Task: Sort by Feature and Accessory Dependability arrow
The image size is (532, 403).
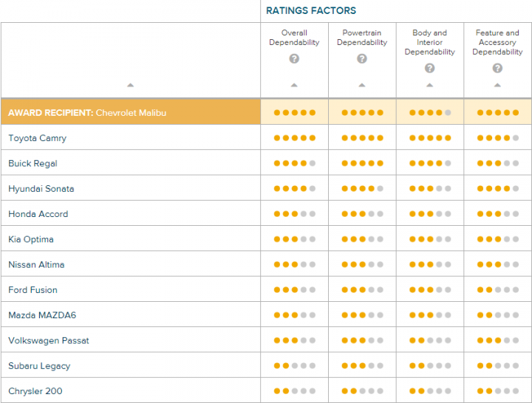Action: click(x=497, y=85)
